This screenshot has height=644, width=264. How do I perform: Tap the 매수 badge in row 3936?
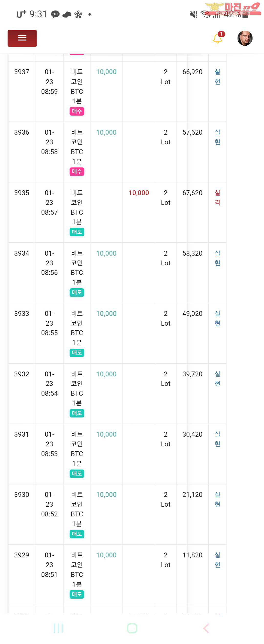pyautogui.click(x=77, y=171)
